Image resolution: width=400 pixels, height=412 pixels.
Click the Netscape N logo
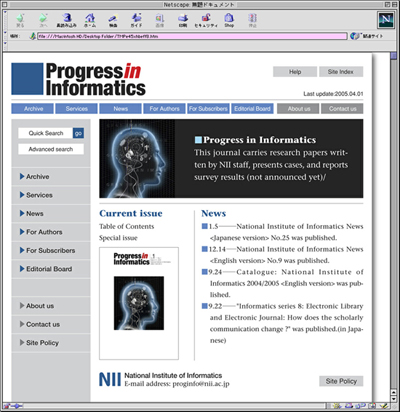tap(386, 20)
